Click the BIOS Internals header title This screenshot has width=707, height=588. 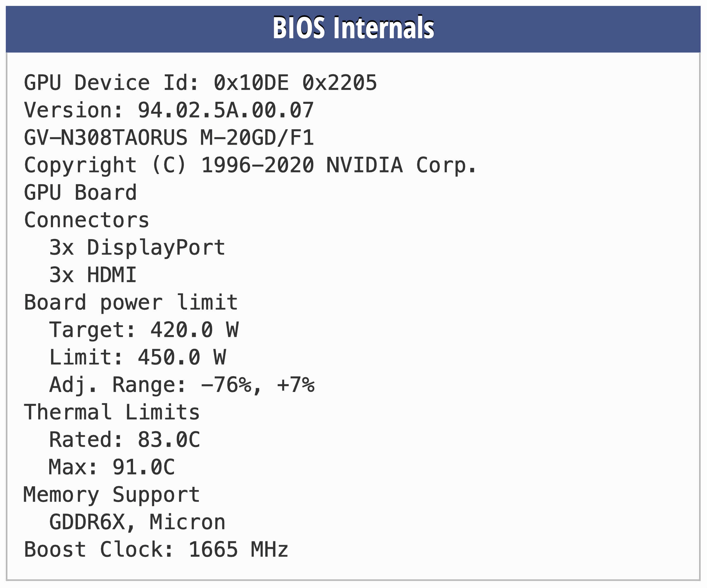[353, 28]
